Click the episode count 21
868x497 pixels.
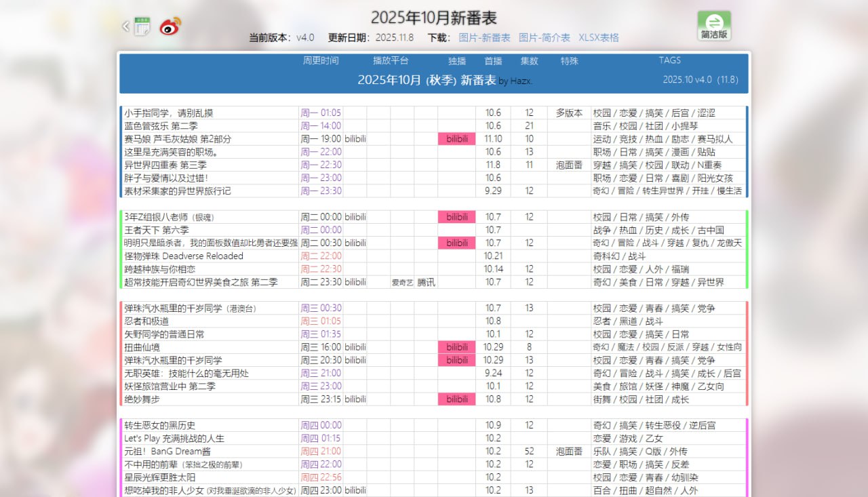click(x=529, y=126)
